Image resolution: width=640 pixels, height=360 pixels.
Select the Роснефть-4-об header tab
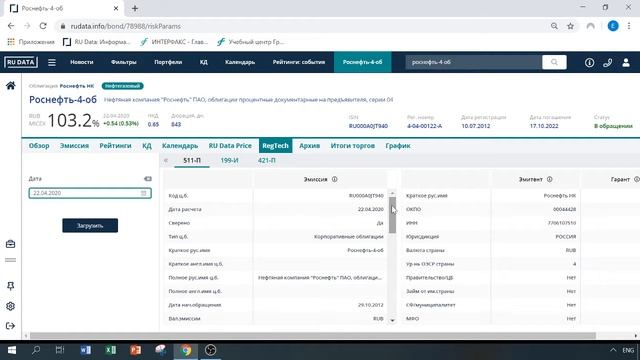pos(362,62)
